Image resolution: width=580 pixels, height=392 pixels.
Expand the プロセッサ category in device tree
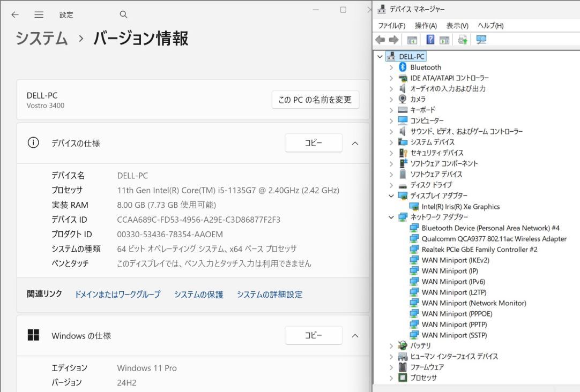click(391, 378)
